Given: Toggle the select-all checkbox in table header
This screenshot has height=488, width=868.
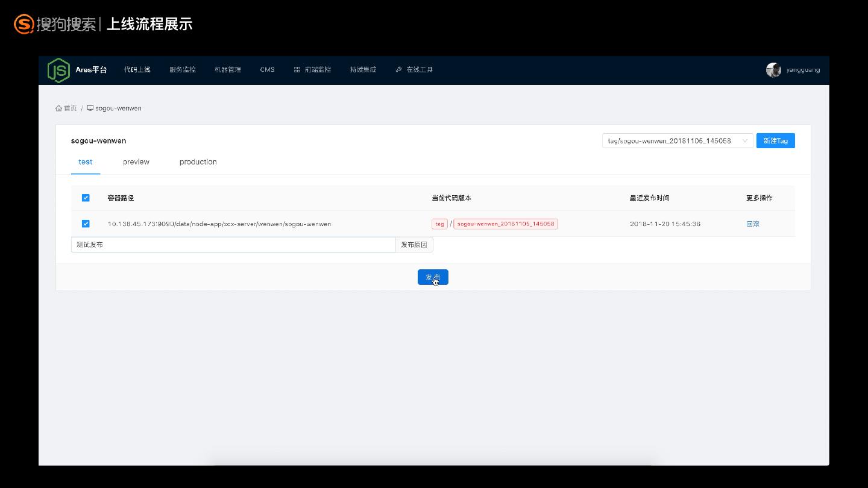Looking at the screenshot, I should click(x=86, y=198).
